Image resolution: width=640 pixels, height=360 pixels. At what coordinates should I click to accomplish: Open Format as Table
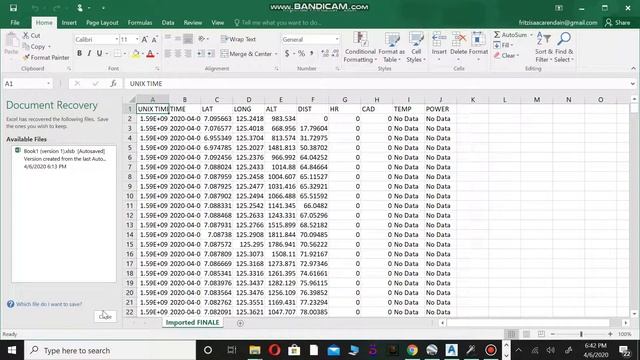pos(391,47)
